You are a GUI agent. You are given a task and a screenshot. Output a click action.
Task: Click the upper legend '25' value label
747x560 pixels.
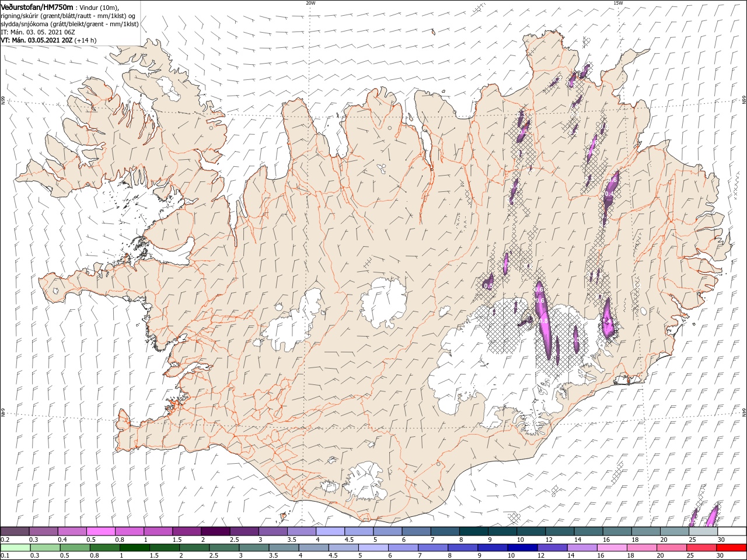(x=692, y=540)
